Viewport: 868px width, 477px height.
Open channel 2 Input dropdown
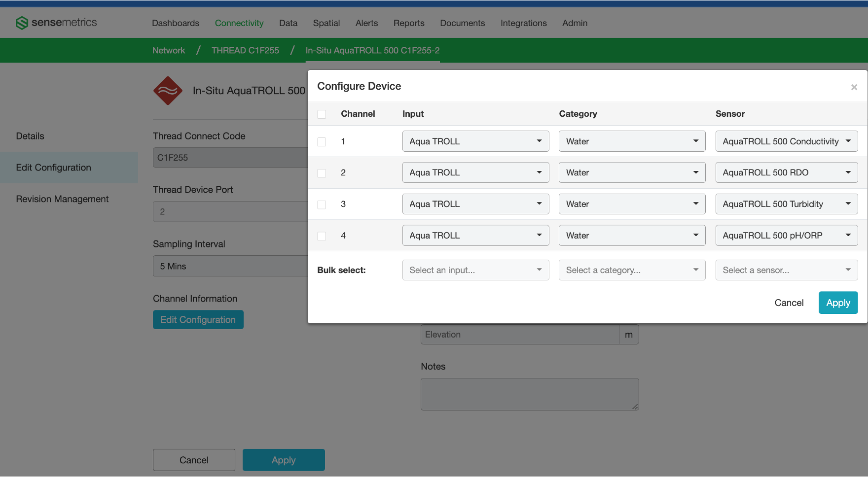(475, 172)
